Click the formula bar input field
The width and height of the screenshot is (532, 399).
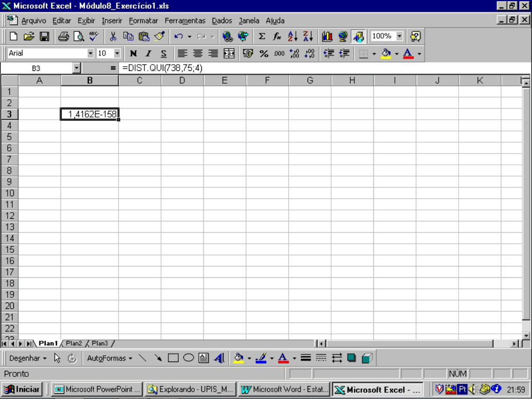[x=308, y=68]
